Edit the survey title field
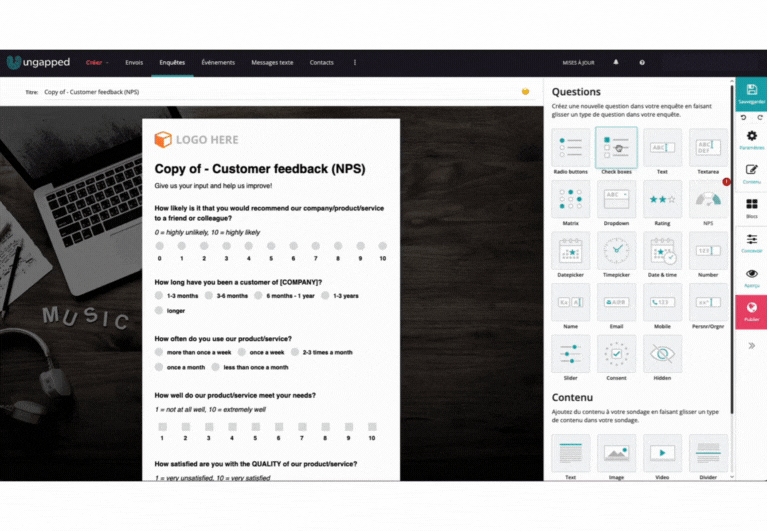 [279, 92]
